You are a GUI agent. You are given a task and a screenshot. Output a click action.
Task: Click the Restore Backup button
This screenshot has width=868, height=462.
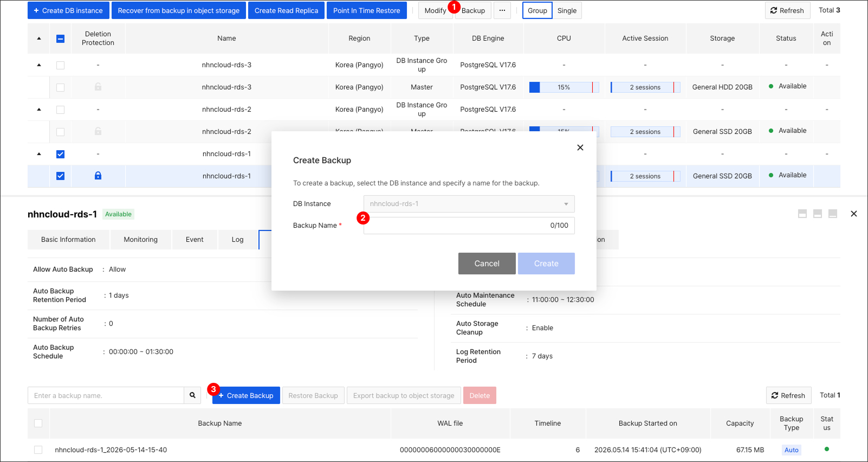[x=313, y=395]
